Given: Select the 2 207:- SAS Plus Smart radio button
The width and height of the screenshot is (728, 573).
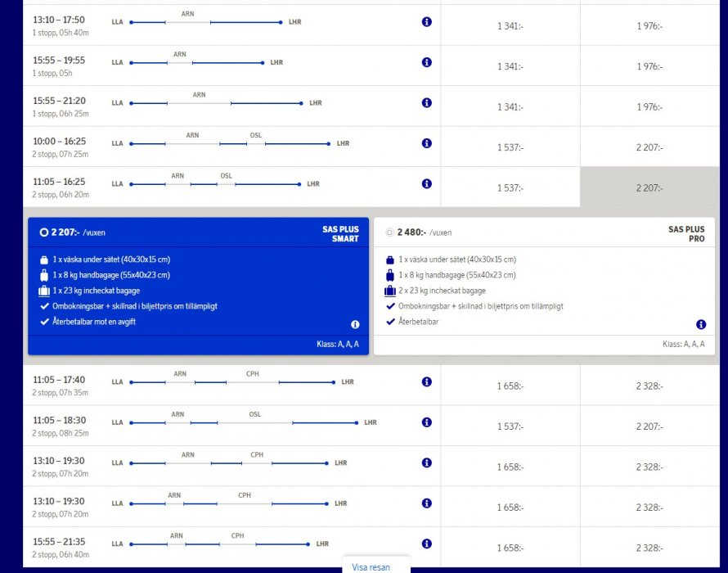Looking at the screenshot, I should [x=44, y=232].
